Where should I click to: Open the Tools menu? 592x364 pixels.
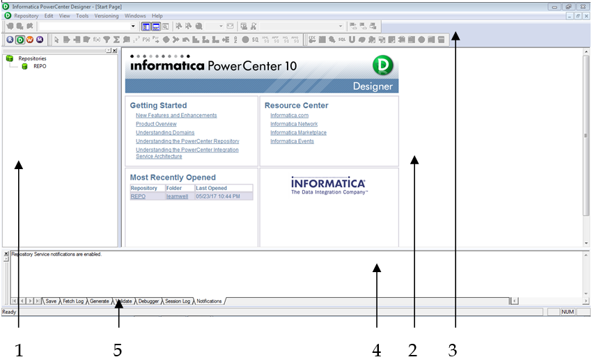click(x=82, y=16)
